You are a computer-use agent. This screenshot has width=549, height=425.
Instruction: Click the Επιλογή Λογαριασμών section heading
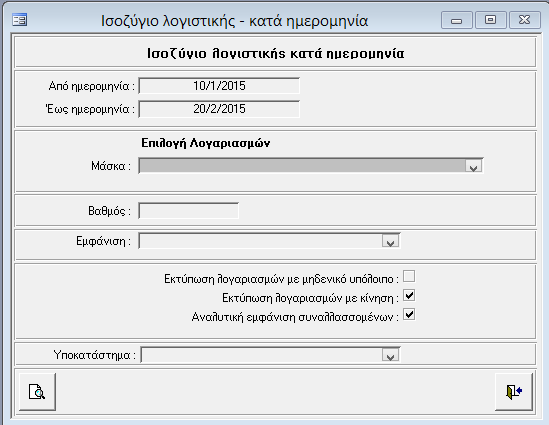tap(206, 143)
